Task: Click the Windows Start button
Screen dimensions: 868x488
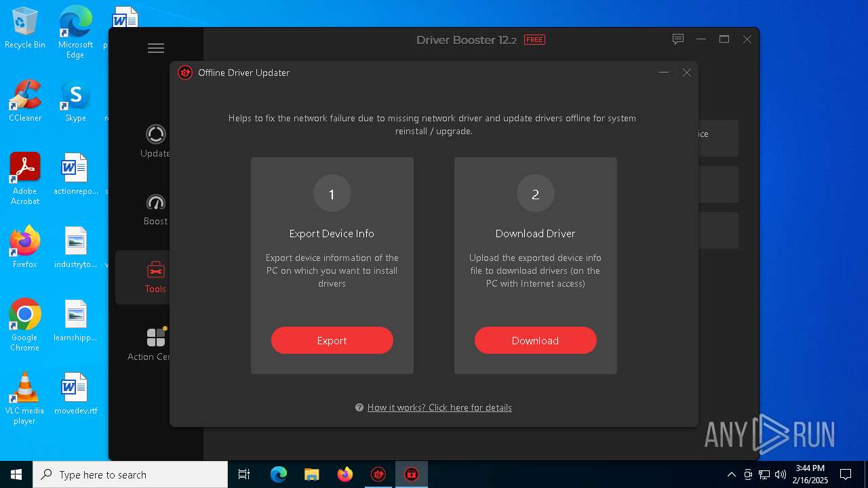Action: click(x=16, y=474)
